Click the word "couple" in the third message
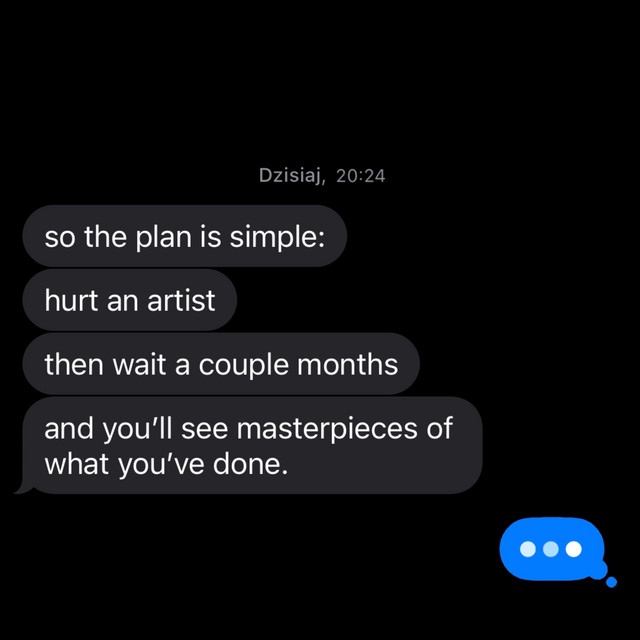Viewport: 640px width, 640px height. coord(245,364)
